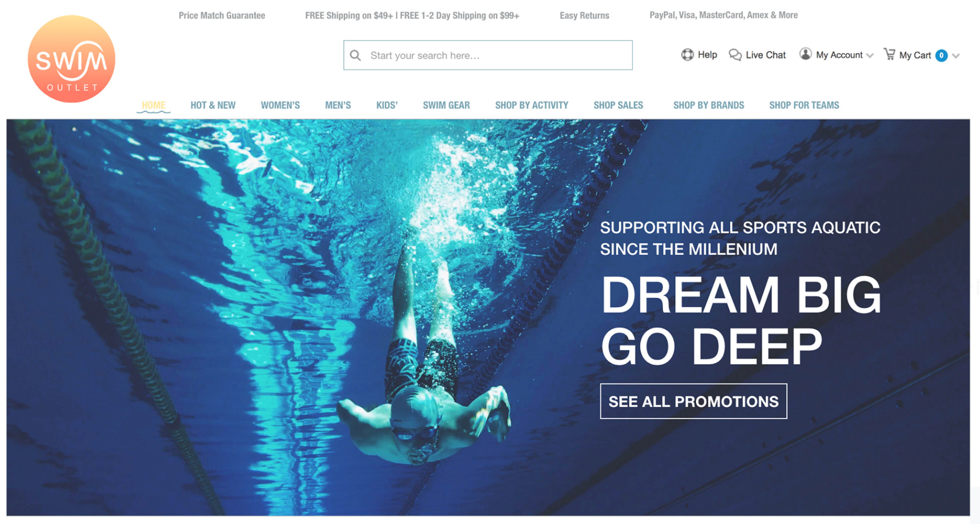Click the Swim Outlet logo

(x=72, y=59)
